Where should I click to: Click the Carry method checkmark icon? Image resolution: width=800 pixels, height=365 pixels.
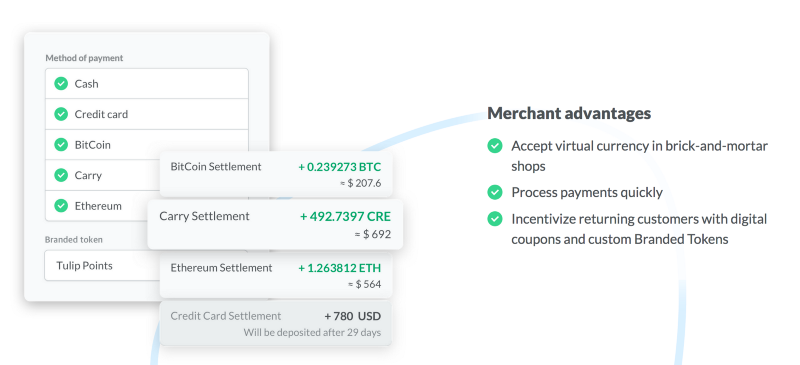tap(61, 175)
